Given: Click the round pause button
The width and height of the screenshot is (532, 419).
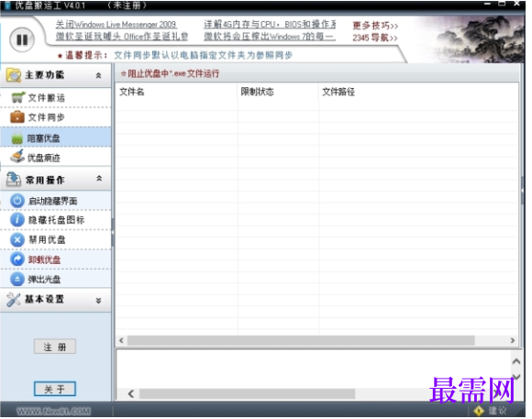Looking at the screenshot, I should [22, 39].
